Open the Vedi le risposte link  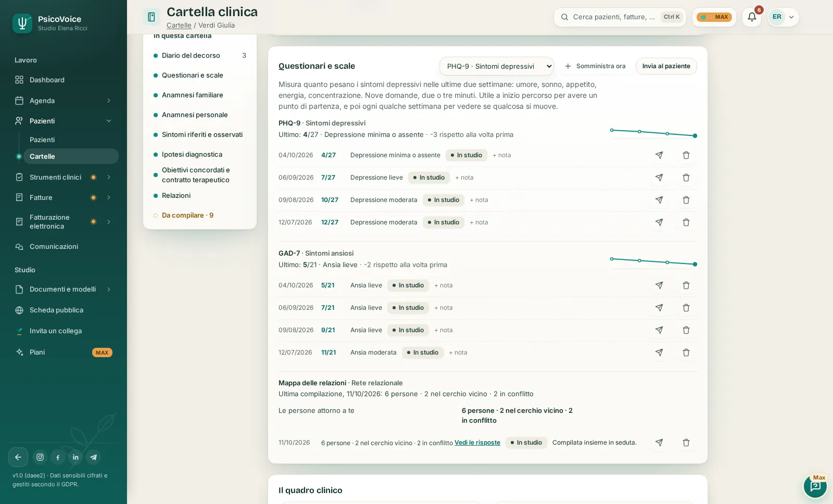(x=477, y=443)
